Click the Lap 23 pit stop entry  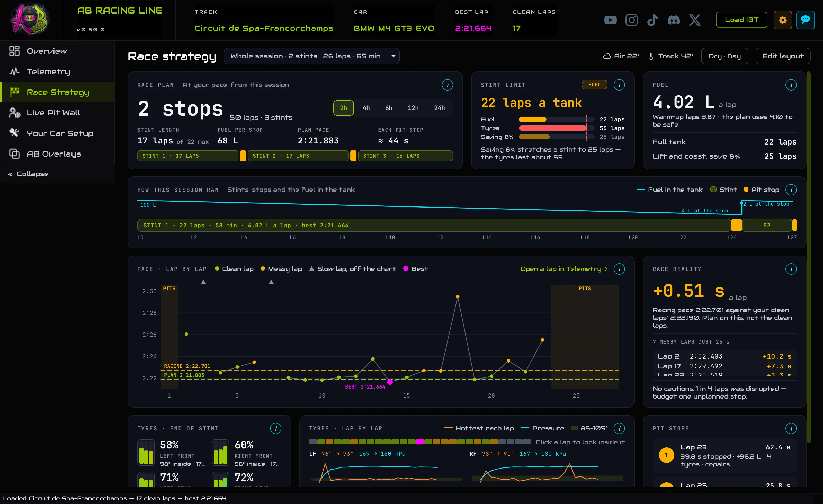point(724,456)
